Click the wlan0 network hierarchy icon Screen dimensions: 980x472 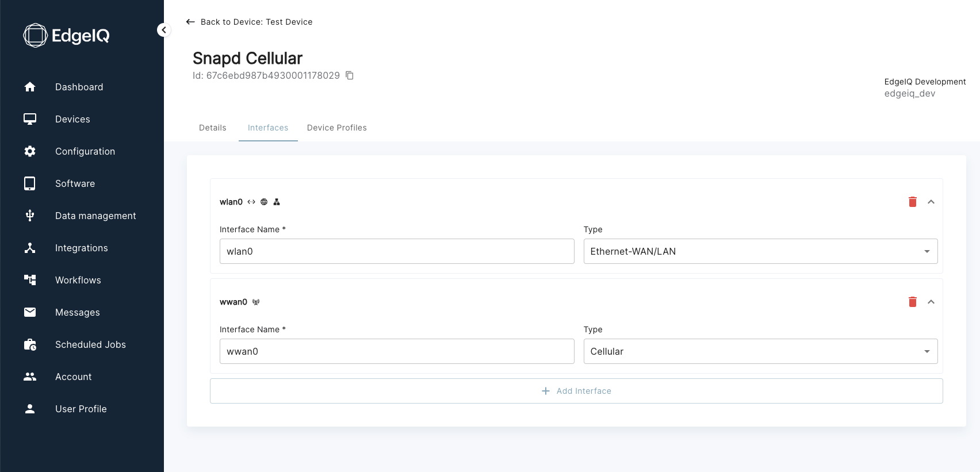(277, 202)
